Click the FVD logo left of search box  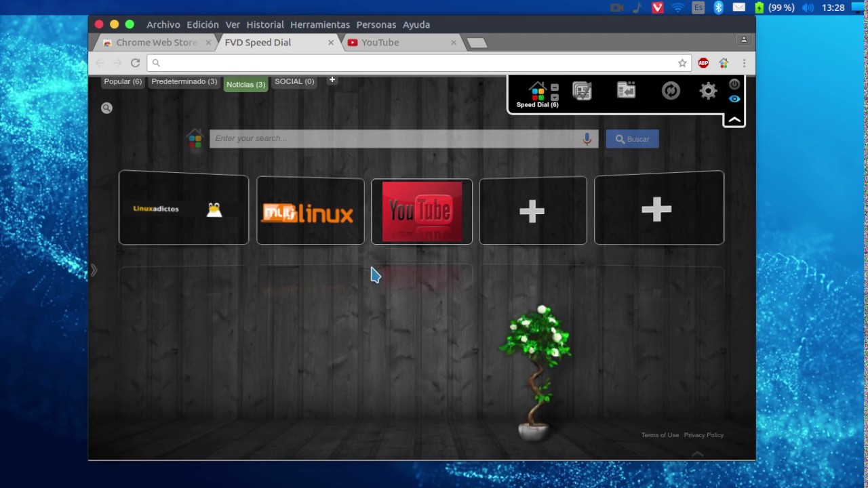[x=195, y=138]
